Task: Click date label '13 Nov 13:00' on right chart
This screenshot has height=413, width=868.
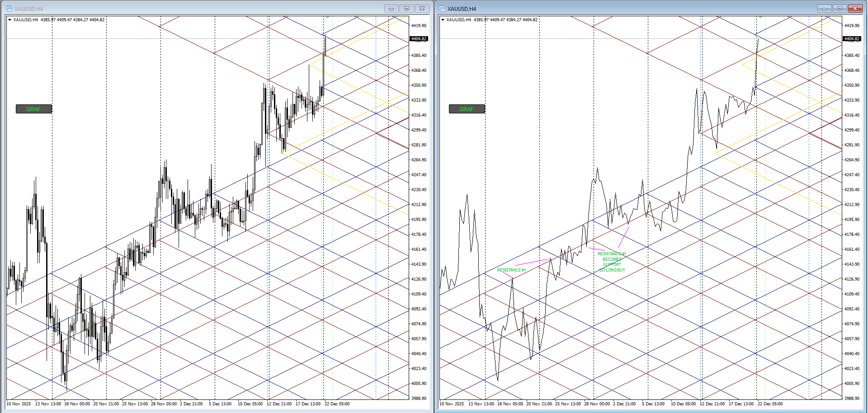Action: pyautogui.click(x=481, y=404)
